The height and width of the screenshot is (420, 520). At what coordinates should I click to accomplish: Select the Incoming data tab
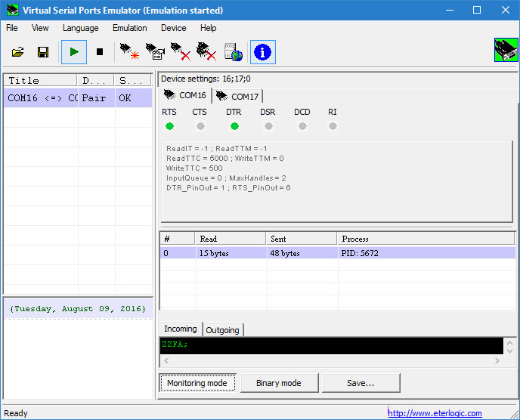(181, 329)
